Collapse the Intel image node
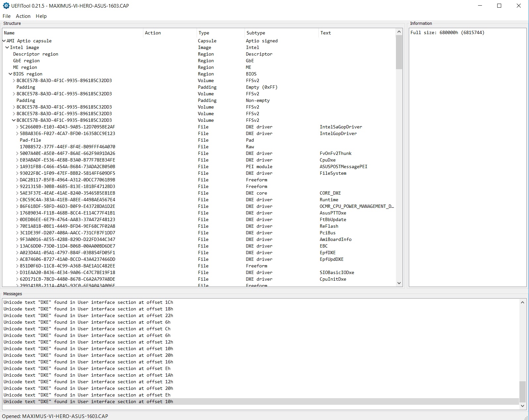Image resolution: width=529 pixels, height=420 pixels. (7, 47)
